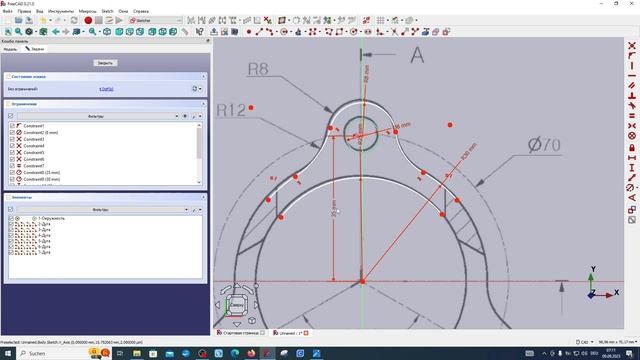This screenshot has width=640, height=360.
Task: Open the elements Фильтры dropdown
Action: click(103, 210)
